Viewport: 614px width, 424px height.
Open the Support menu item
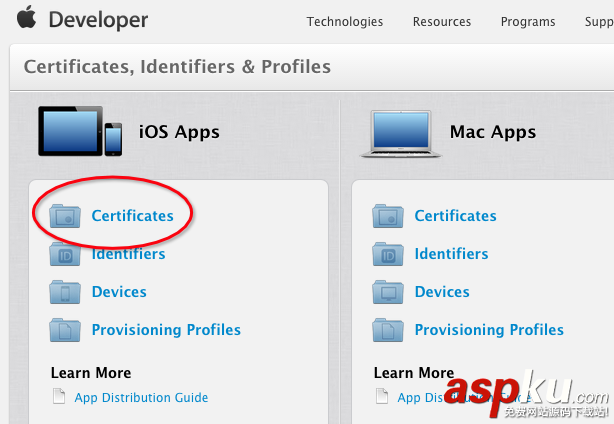[599, 22]
